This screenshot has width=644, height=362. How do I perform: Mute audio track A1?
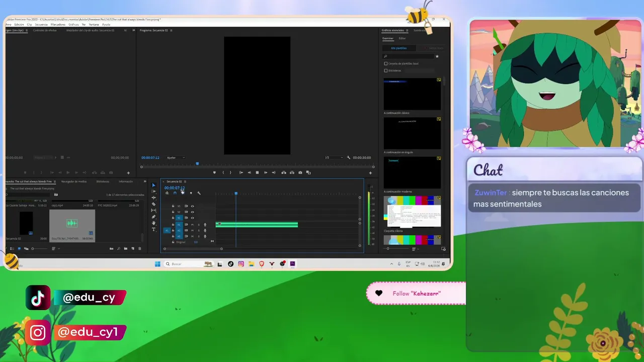[192, 224]
